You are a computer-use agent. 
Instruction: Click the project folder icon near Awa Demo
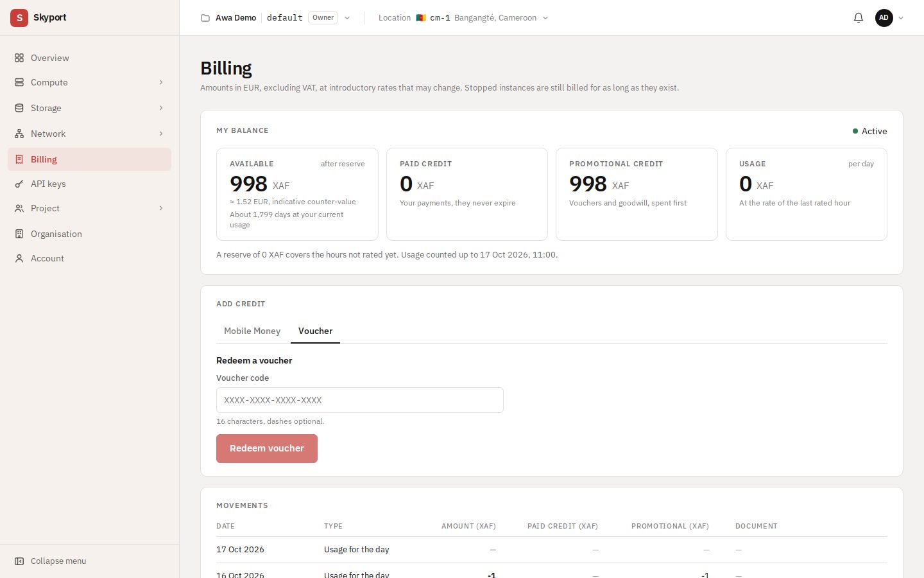(205, 18)
